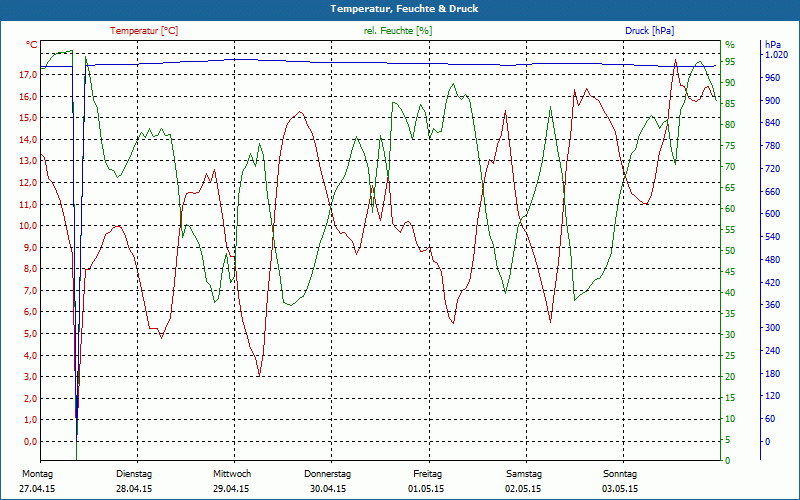Click the 'Sonntag' day label
Image resolution: width=800 pixels, height=500 pixels.
620,474
